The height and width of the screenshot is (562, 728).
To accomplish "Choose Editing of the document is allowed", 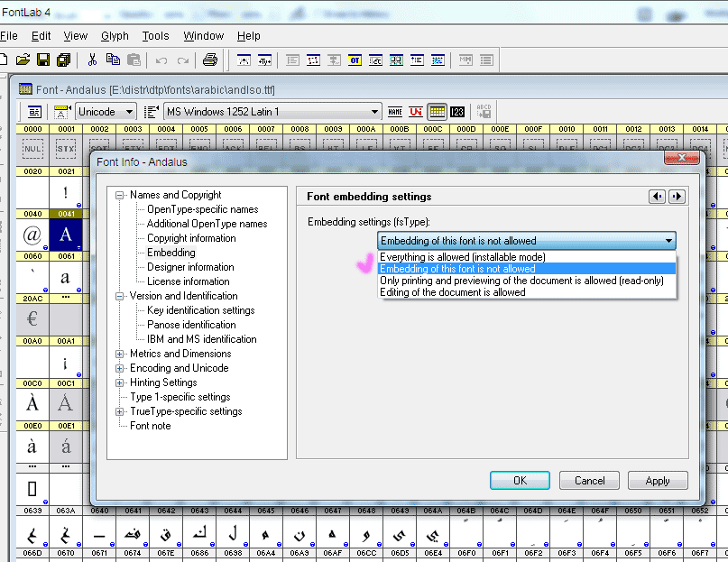I will click(527, 292).
